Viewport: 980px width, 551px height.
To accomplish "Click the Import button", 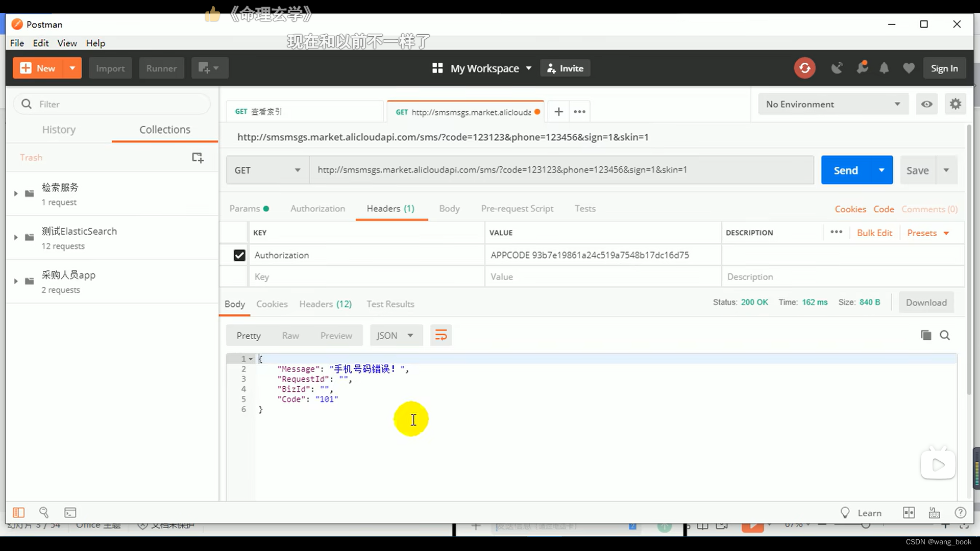I will 110,68.
